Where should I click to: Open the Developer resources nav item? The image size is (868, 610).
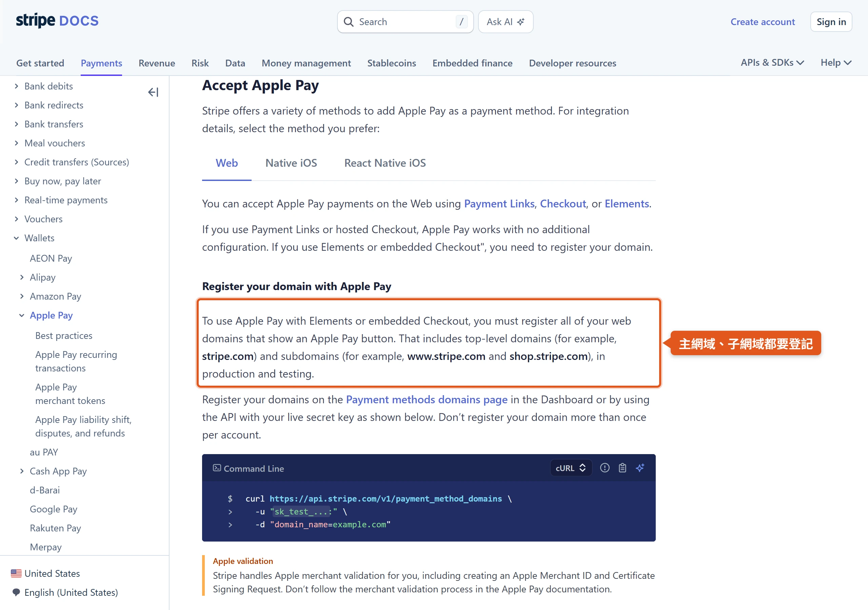[x=572, y=63]
